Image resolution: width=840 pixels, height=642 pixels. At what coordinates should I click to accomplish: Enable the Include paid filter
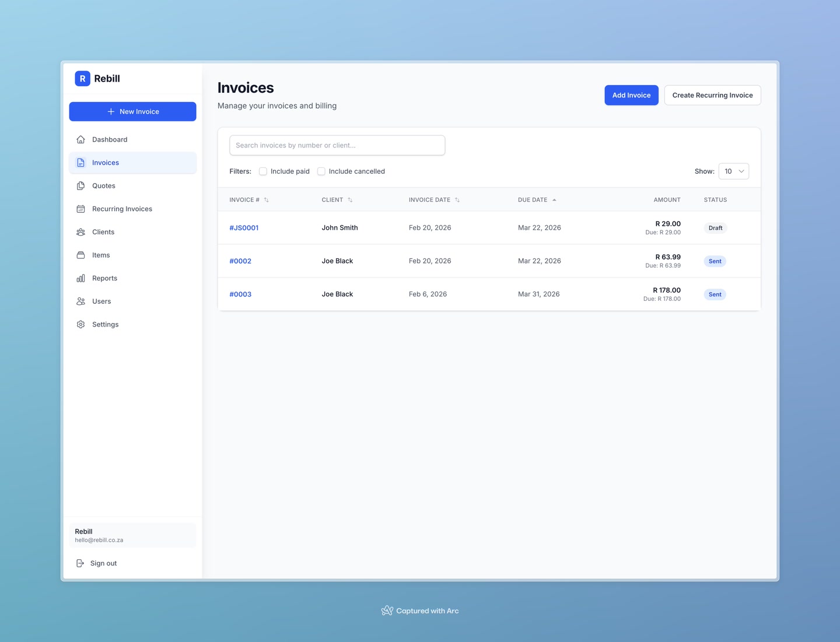(x=263, y=171)
